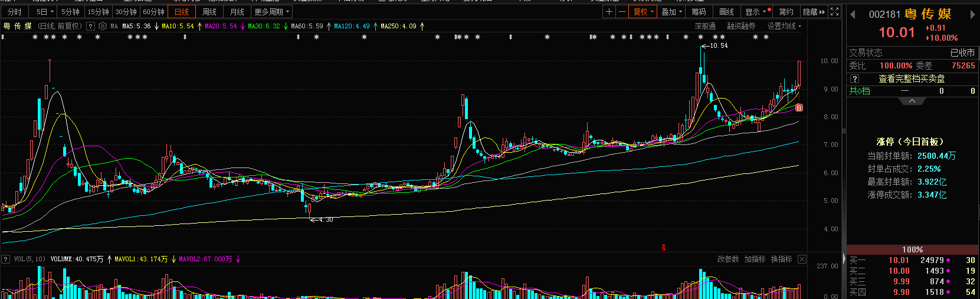The width and height of the screenshot is (980, 299).
Task: Open the 复权 adjustment dropdown
Action: coord(643,12)
